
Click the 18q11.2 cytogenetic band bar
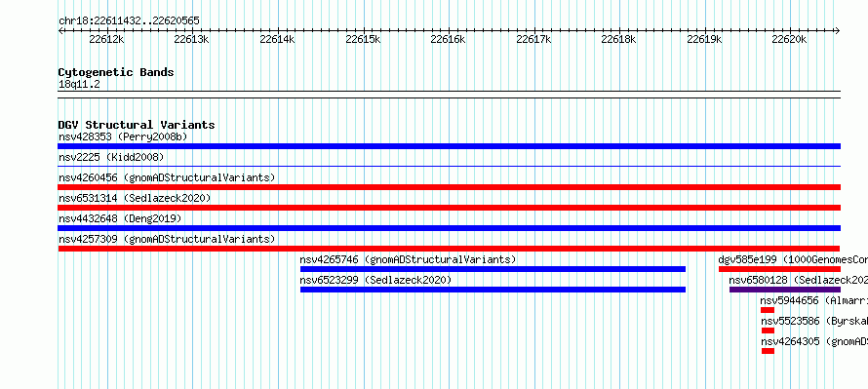click(449, 95)
